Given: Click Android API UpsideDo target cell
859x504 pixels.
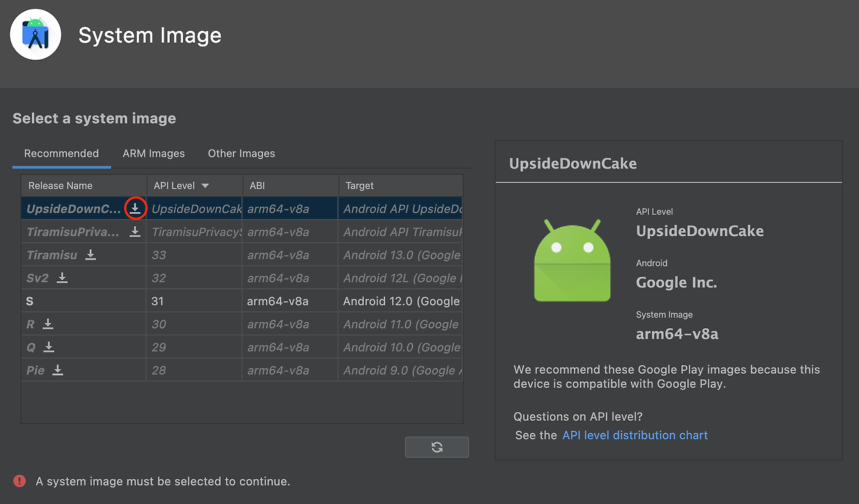Looking at the screenshot, I should coord(401,209).
